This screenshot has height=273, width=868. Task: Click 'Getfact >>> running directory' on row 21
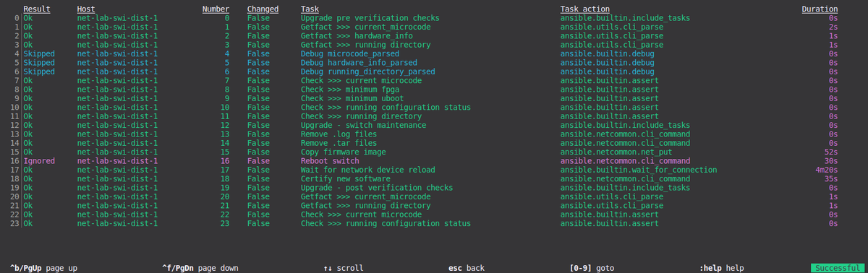tap(365, 205)
